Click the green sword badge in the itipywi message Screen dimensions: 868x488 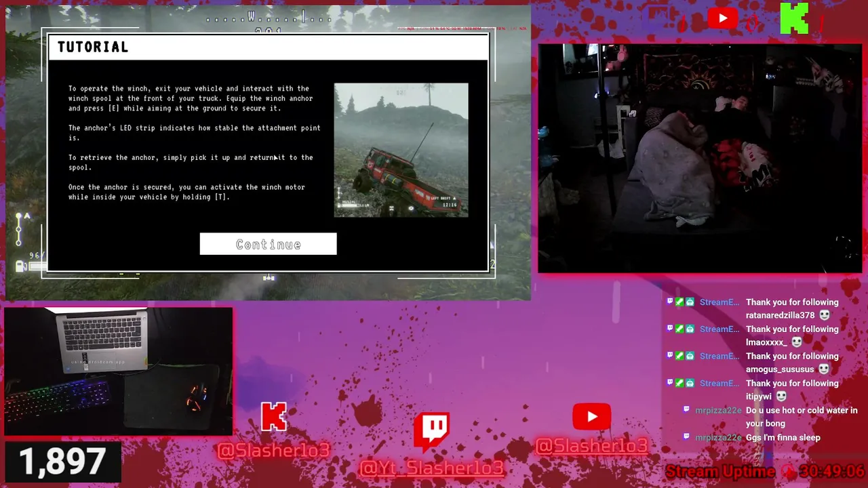(x=679, y=384)
